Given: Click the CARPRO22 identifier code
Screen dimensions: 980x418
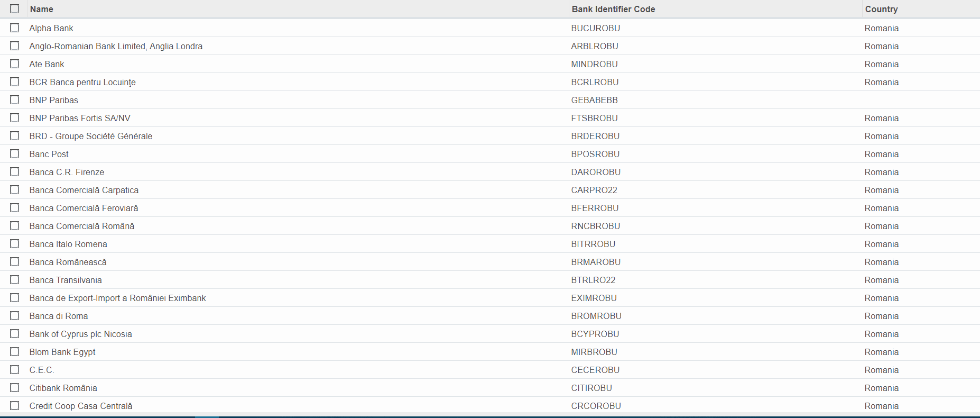Looking at the screenshot, I should tap(594, 190).
